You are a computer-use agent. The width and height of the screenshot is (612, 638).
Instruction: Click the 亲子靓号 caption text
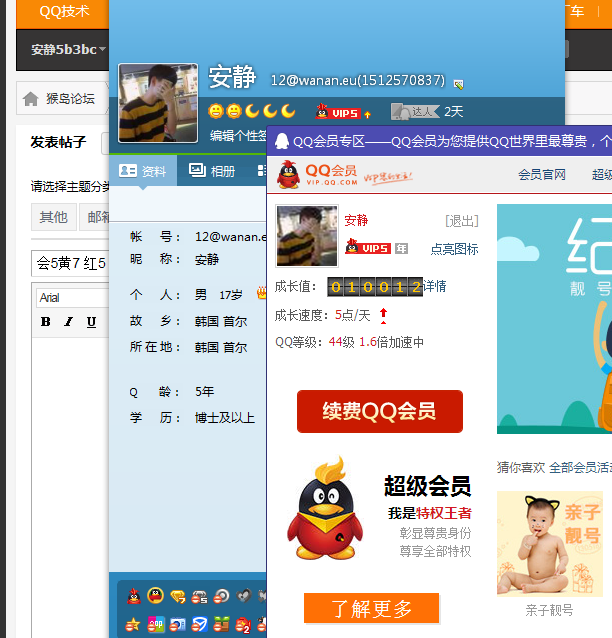coord(549,610)
